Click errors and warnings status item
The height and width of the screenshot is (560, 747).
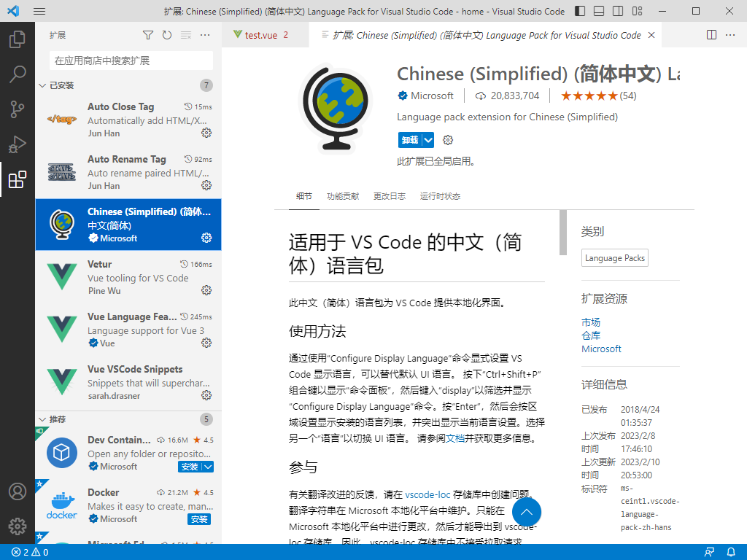pyautogui.click(x=29, y=553)
